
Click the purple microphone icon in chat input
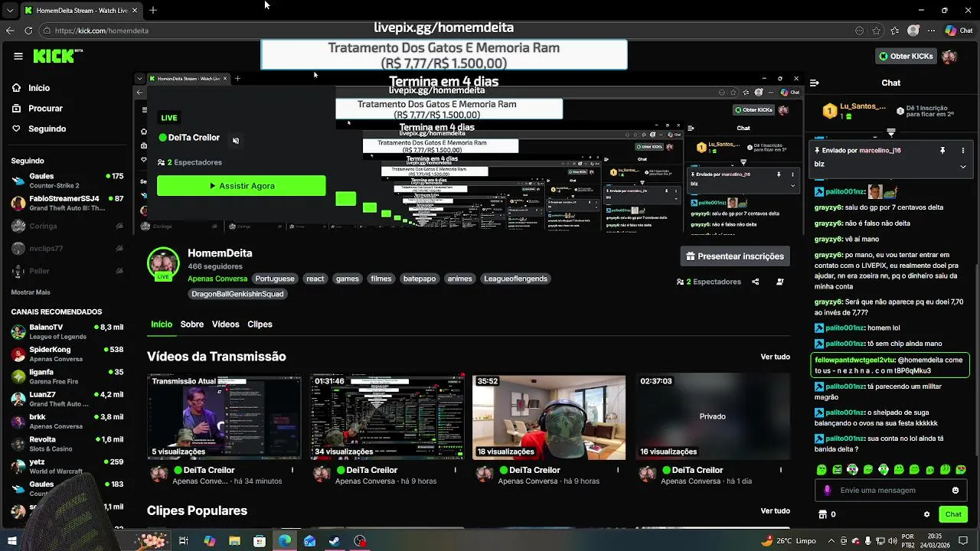click(828, 491)
